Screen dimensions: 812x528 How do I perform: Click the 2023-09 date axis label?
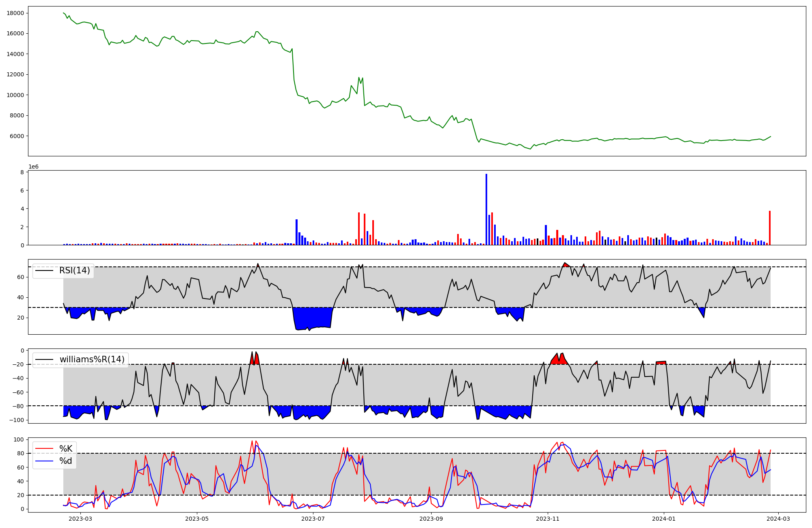click(x=431, y=519)
